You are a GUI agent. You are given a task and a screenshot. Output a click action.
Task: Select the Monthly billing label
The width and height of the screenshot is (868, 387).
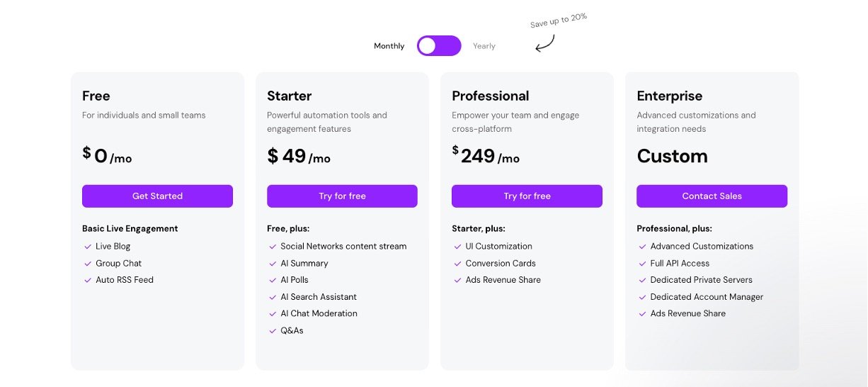389,46
